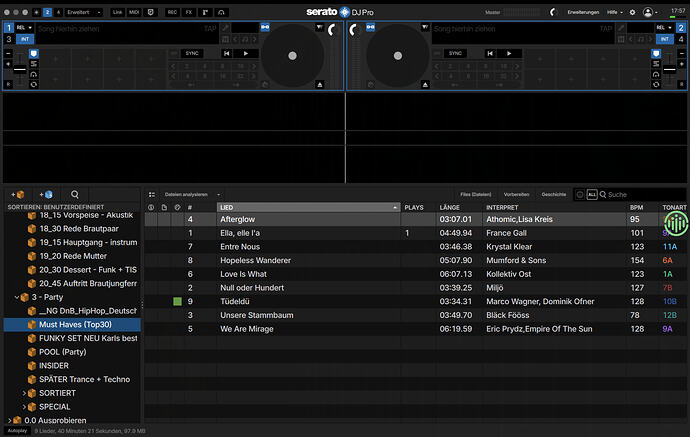Select 2-deck layout button
This screenshot has height=437, width=690.
point(48,12)
